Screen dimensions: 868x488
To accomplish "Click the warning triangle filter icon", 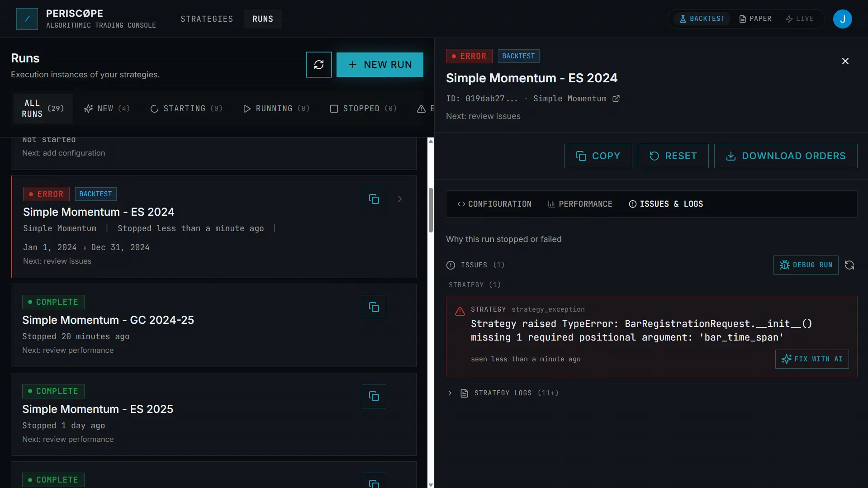I will 421,109.
